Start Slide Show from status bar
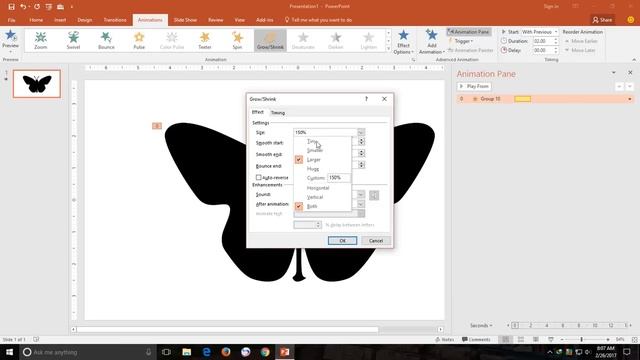The width and height of the screenshot is (640, 360). (x=551, y=339)
